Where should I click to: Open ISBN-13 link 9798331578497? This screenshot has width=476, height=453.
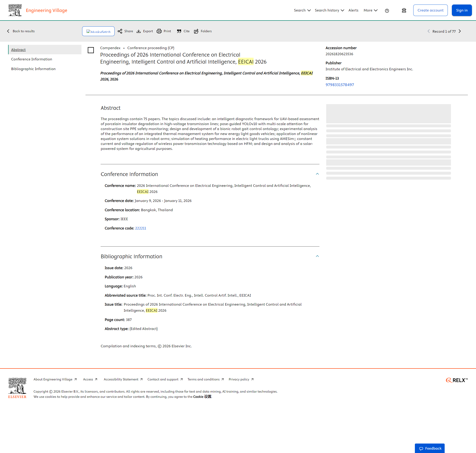point(340,85)
